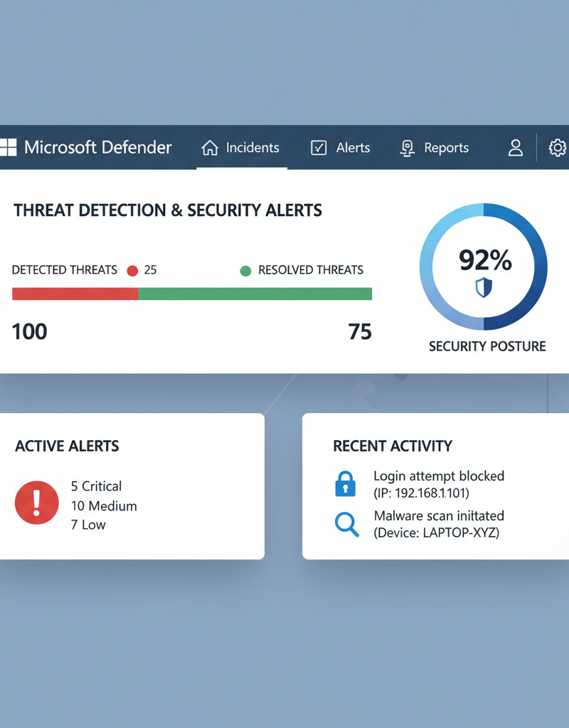Image resolution: width=569 pixels, height=728 pixels.
Task: Click the blue padlock login blocked icon
Action: (345, 483)
